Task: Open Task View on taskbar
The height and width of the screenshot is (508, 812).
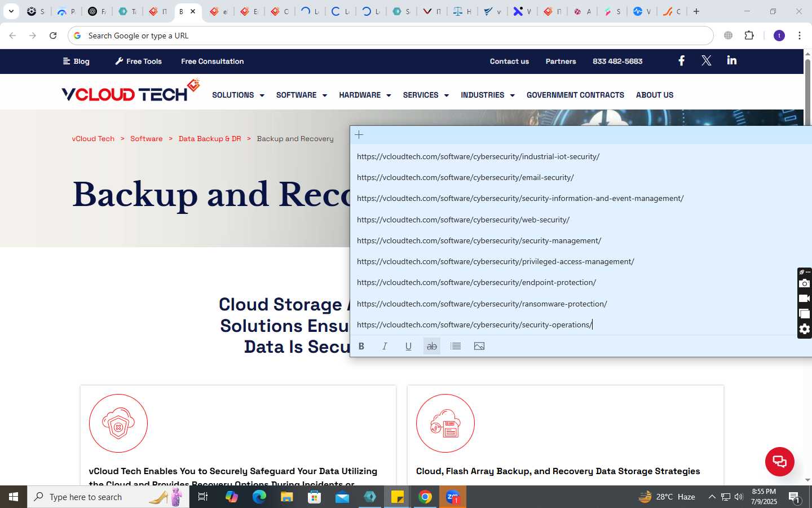Action: click(203, 497)
